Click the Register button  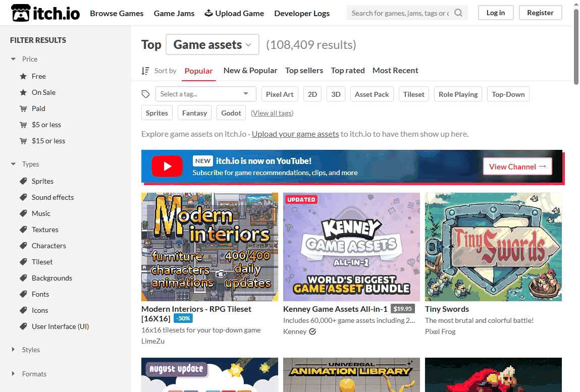pyautogui.click(x=541, y=13)
